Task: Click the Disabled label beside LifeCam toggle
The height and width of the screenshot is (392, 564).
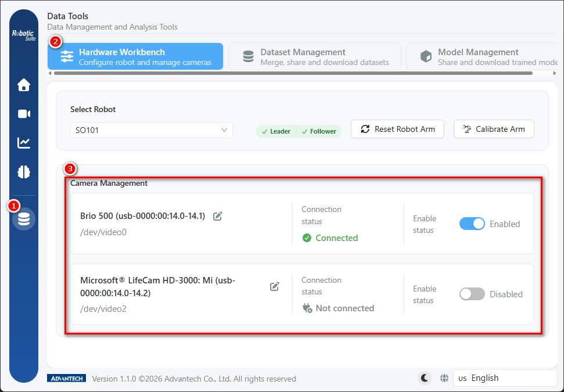Action: pos(506,294)
